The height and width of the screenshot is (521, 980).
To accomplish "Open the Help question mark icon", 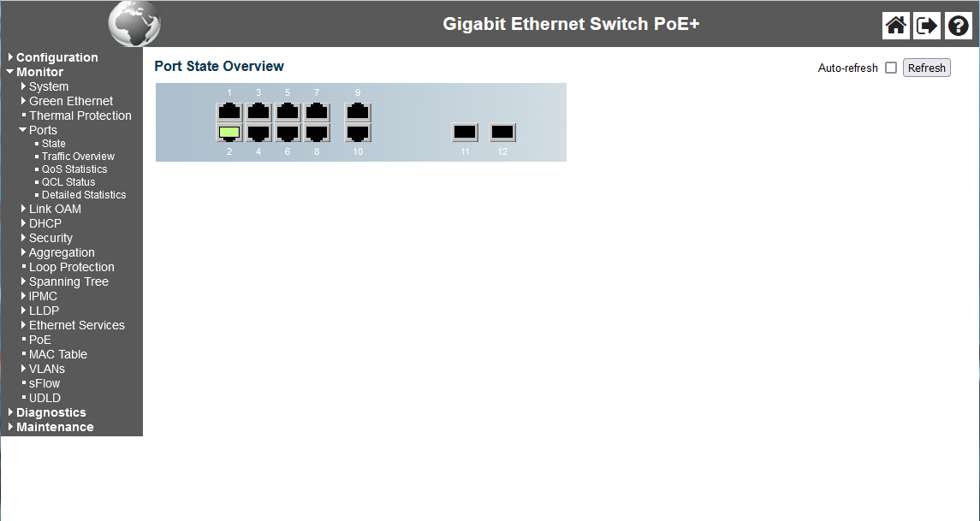I will [x=958, y=26].
